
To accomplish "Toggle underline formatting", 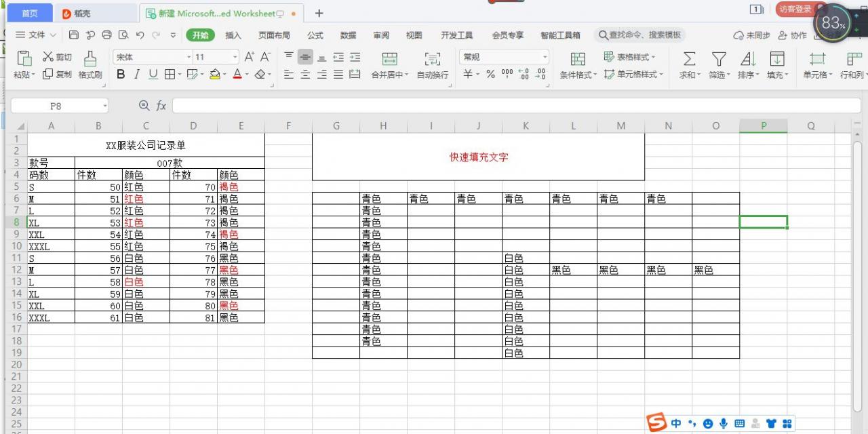I will (x=153, y=74).
